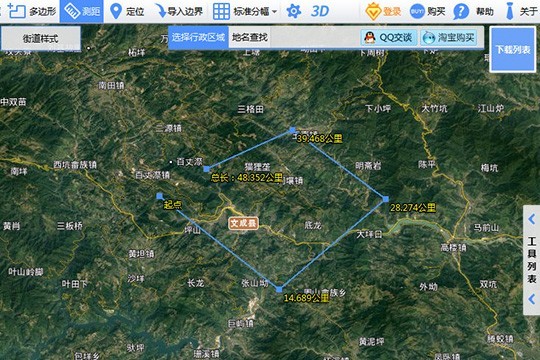Select the 选择行政区域 tab
This screenshot has height=360, width=540.
point(198,37)
